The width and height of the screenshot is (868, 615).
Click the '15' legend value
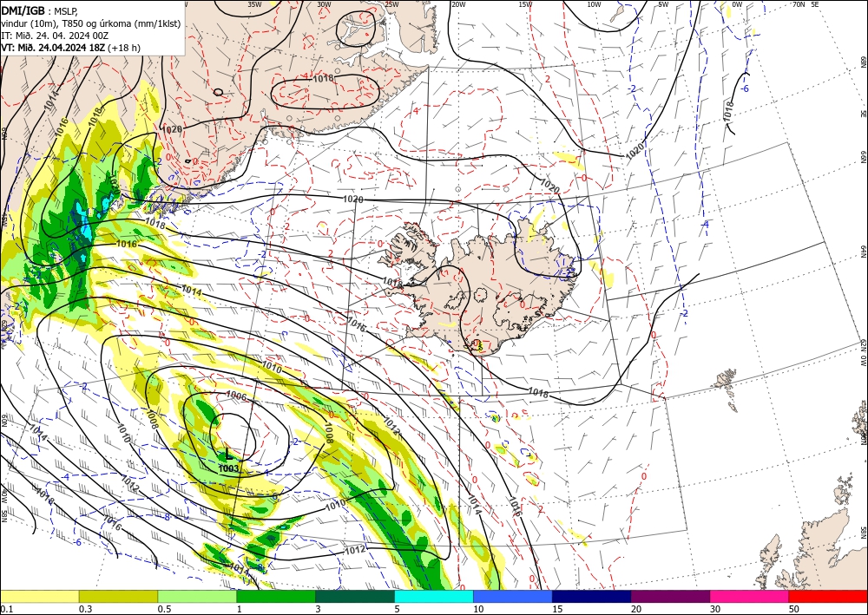[557, 609]
